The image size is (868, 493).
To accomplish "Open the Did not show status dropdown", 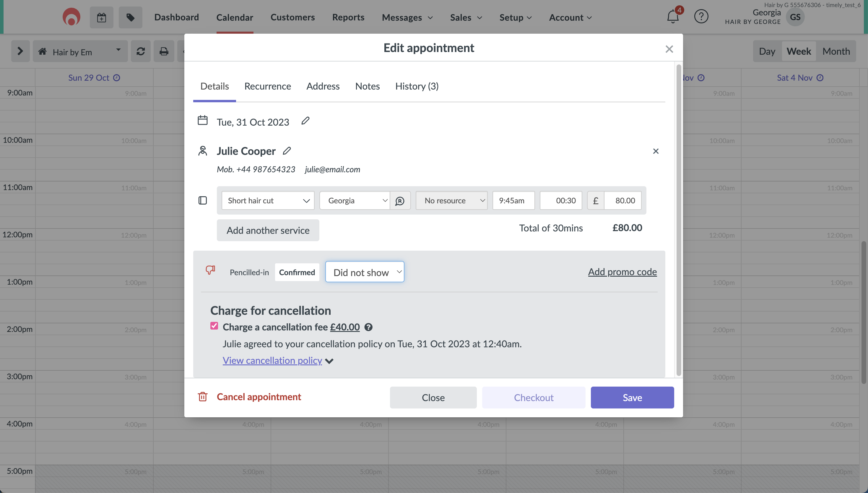I will 365,272.
